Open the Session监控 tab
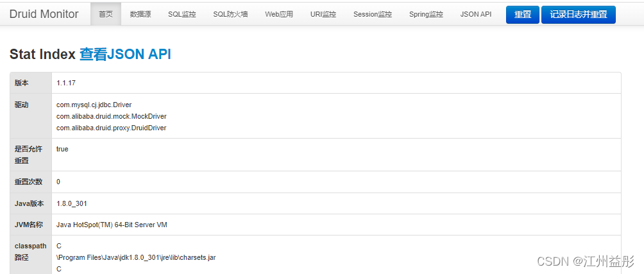Viewport: 644px width, 274px height. 373,14
